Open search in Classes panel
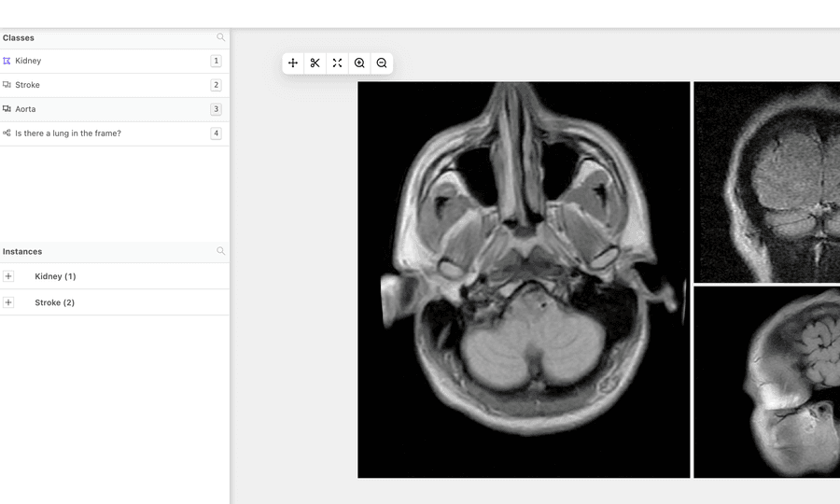 220,37
